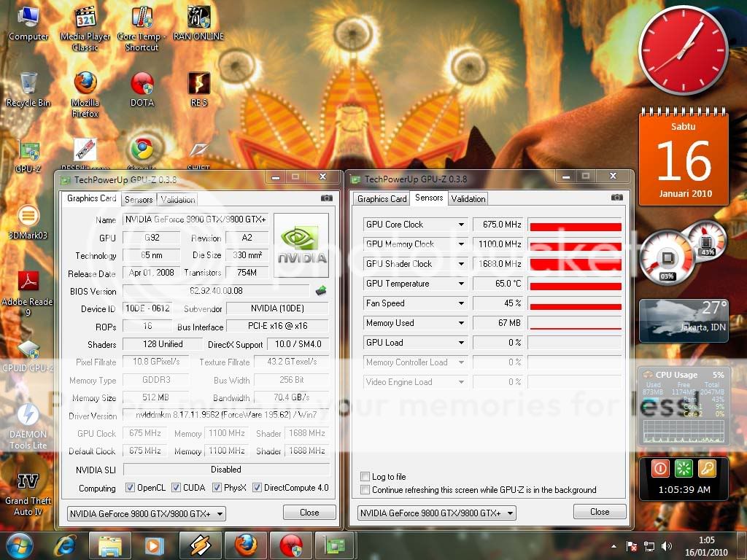Open the CPUID CPU-Z desktop icon
This screenshot has width=747, height=560.
(28, 355)
